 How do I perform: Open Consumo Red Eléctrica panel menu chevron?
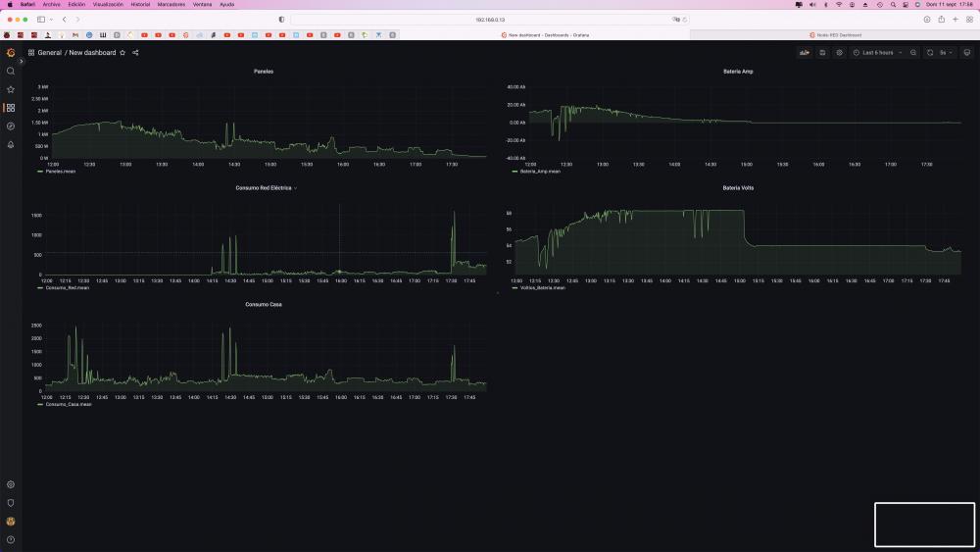point(296,188)
